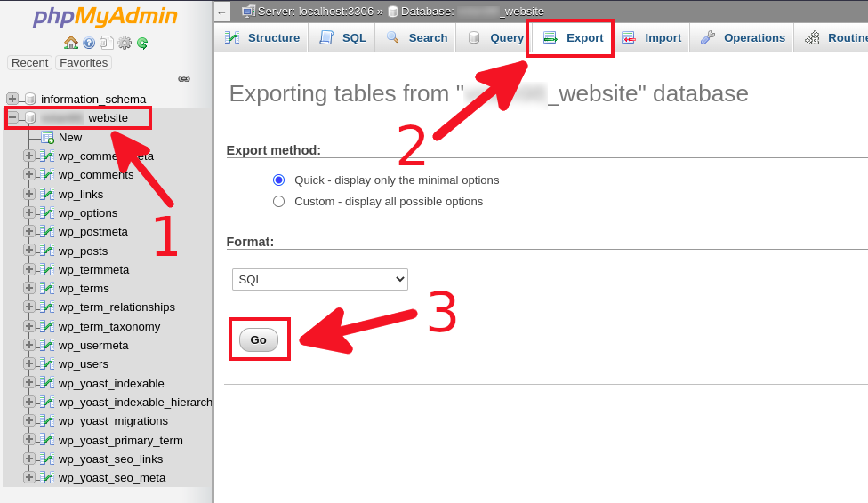Open the wp_yoast_migrations table
This screenshot has height=503, width=868.
[114, 421]
